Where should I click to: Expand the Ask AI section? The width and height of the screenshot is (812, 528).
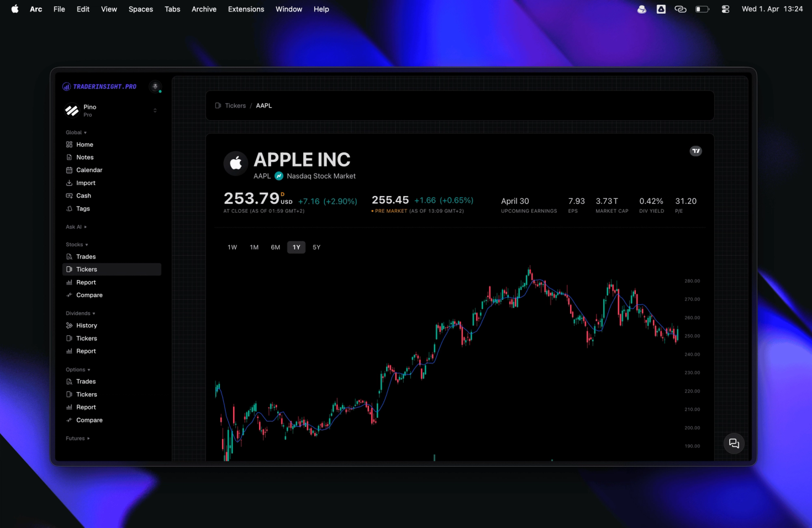[76, 226]
